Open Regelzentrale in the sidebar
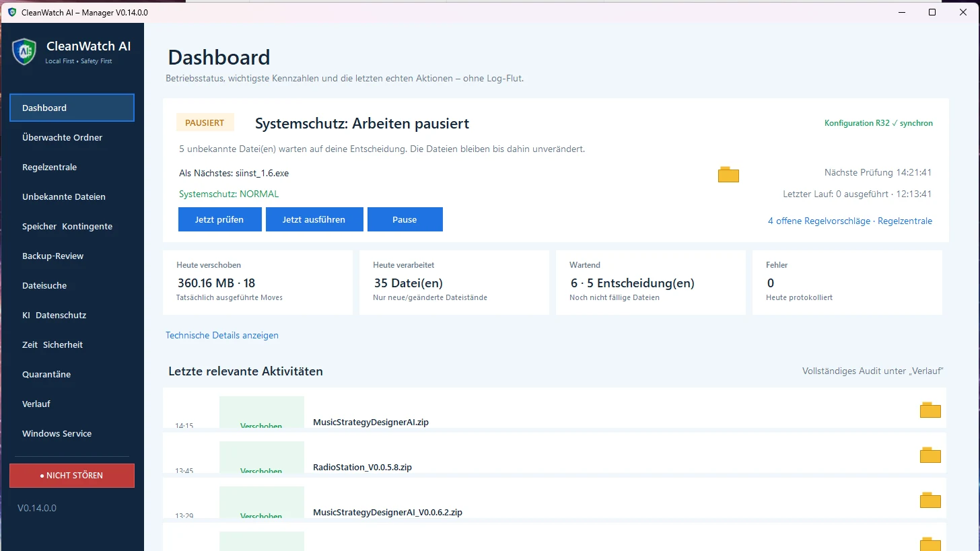Viewport: 980px width, 551px height. 72,167
